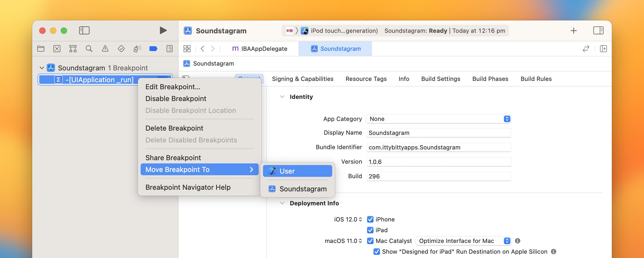Screen dimensions: 644x258
Task: Collapse the Soundstagram breakpoint group
Action: (x=42, y=68)
